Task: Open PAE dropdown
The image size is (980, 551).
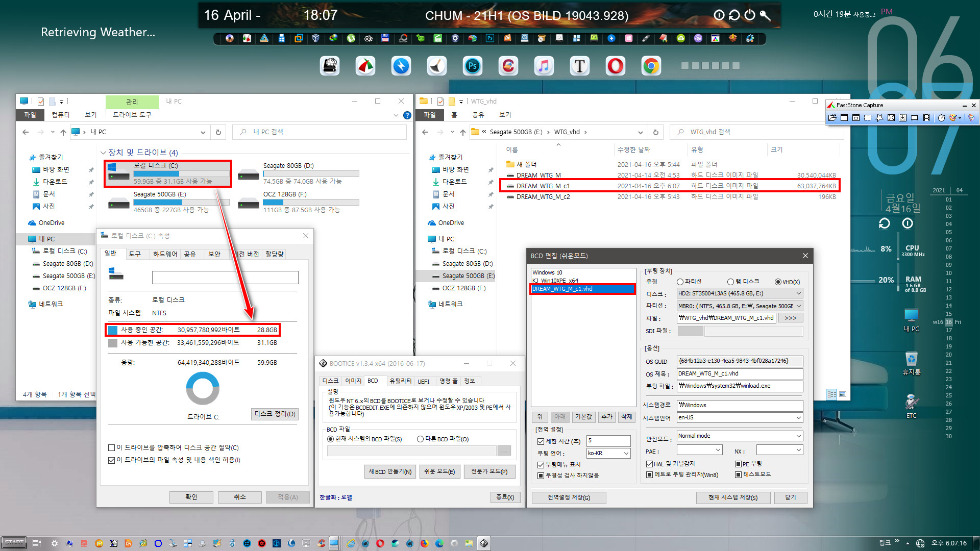Action: click(699, 450)
